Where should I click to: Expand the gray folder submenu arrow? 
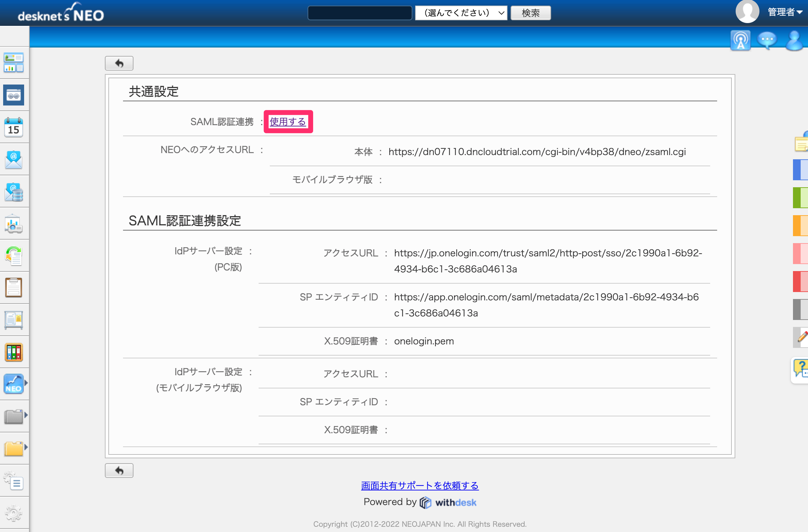pos(26,415)
